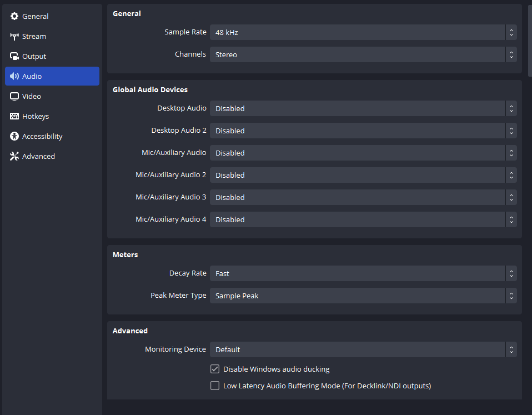The image size is (532, 415).
Task: Open the Stream settings tab
Action: [34, 37]
